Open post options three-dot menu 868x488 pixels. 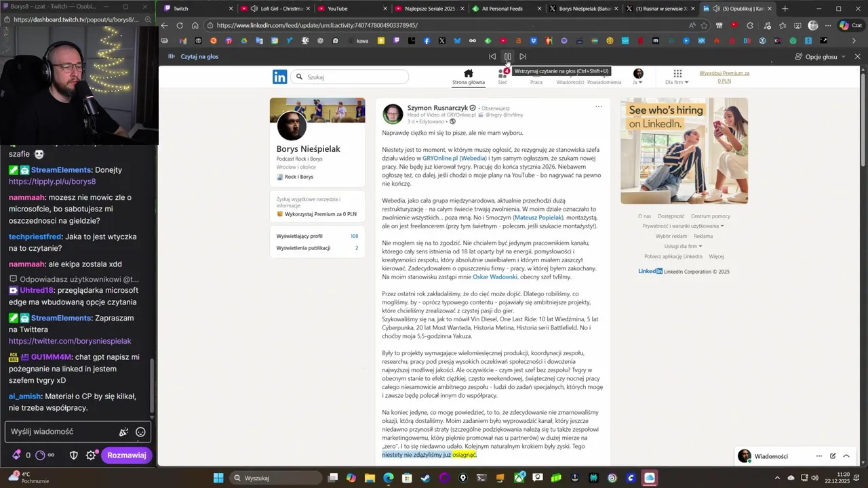click(x=598, y=106)
